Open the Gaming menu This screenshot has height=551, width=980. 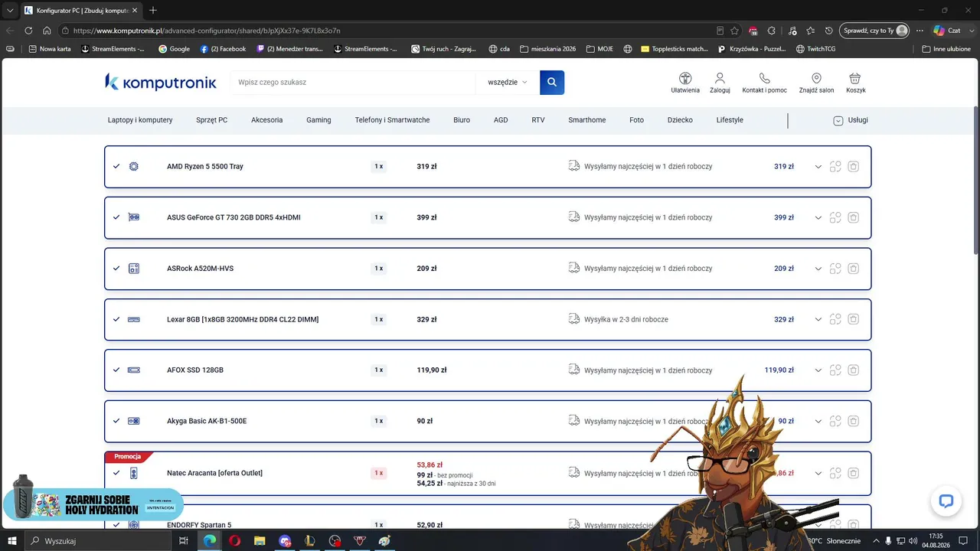(318, 120)
